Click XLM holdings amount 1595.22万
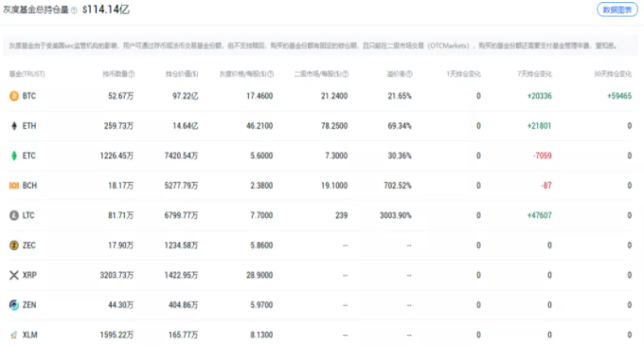 point(116,335)
